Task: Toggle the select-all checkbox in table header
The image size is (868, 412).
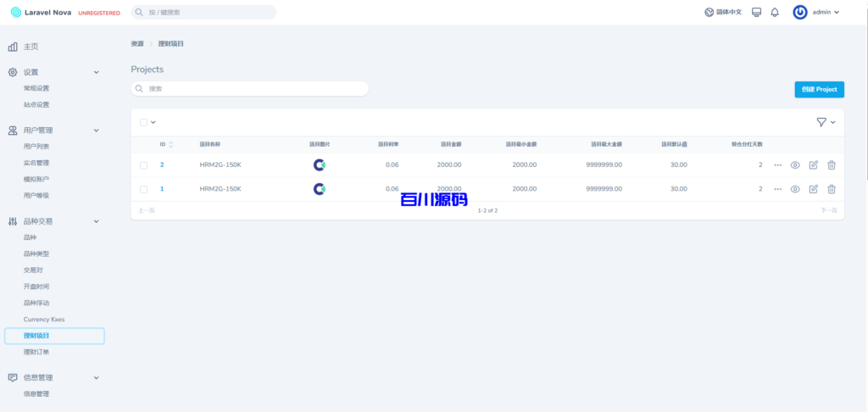Action: point(144,122)
